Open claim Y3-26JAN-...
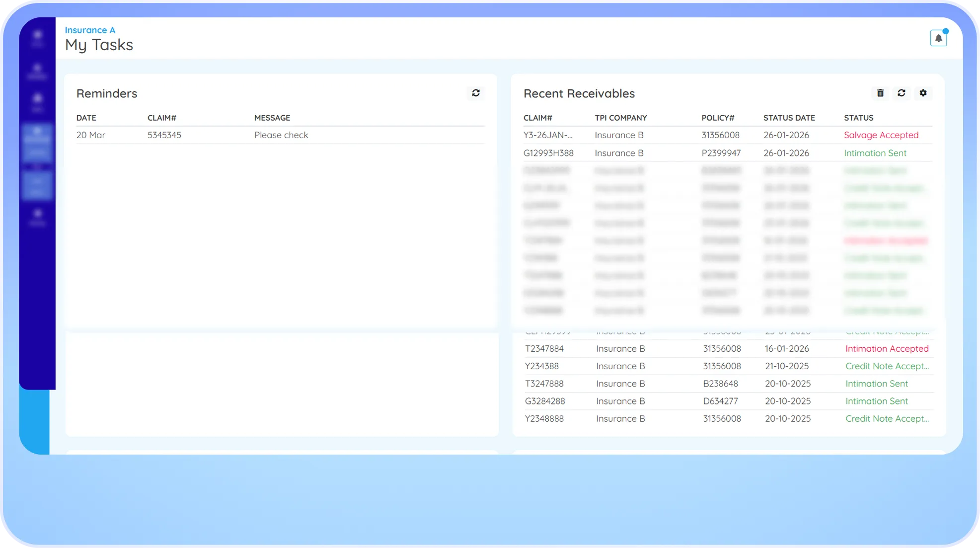 (x=548, y=135)
